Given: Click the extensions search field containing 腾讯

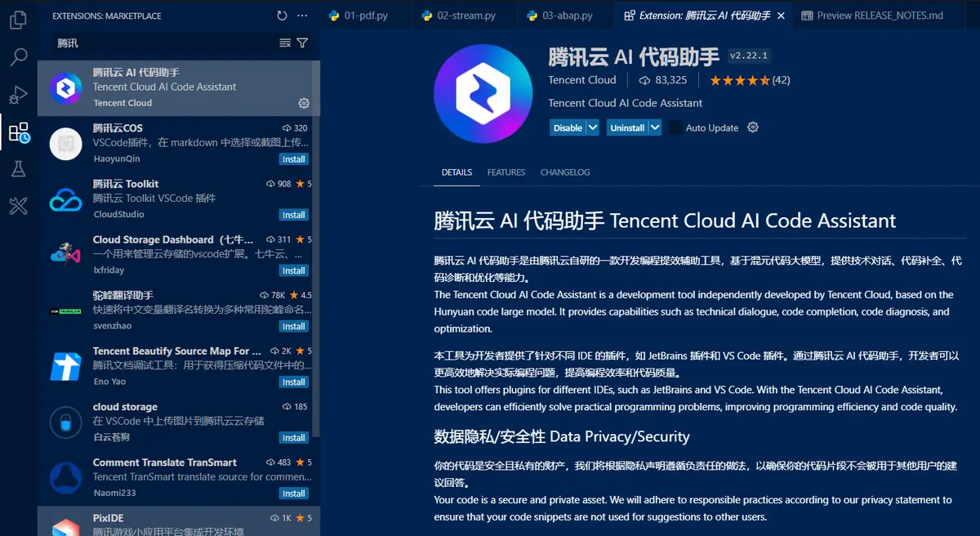Looking at the screenshot, I should [163, 42].
